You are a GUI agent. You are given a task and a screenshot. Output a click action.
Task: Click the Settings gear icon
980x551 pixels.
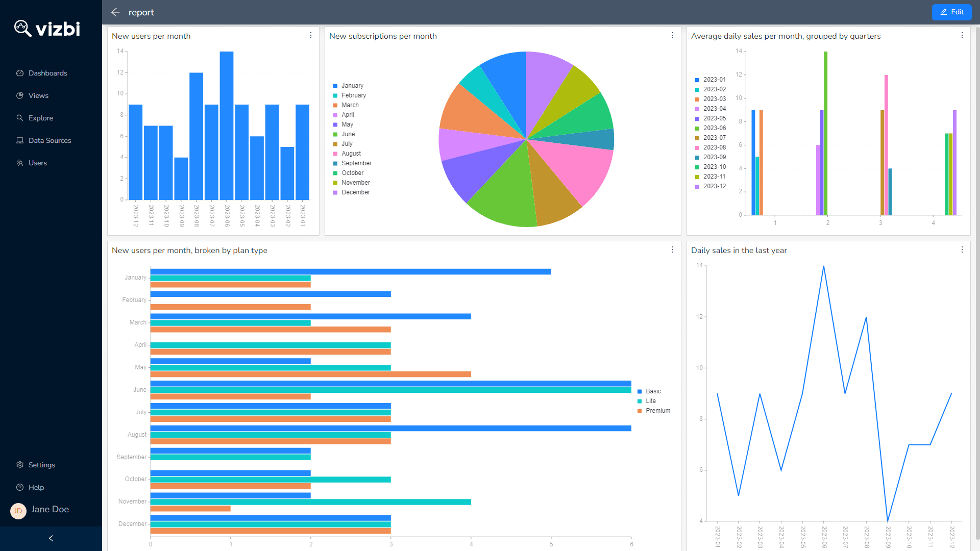[20, 465]
